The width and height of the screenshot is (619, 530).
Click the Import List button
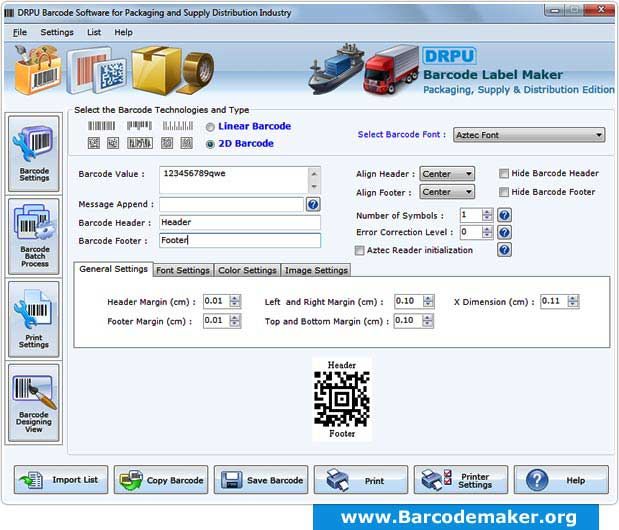tap(61, 480)
